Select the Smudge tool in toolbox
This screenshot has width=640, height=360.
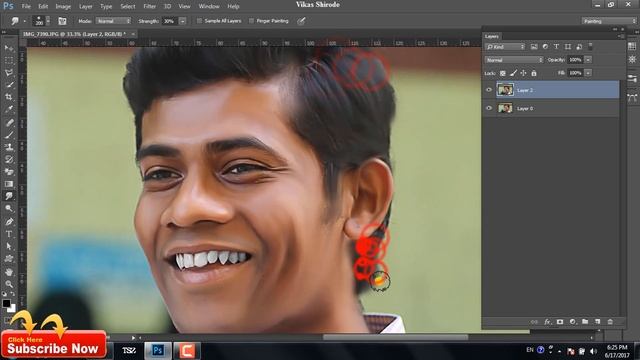click(9, 196)
